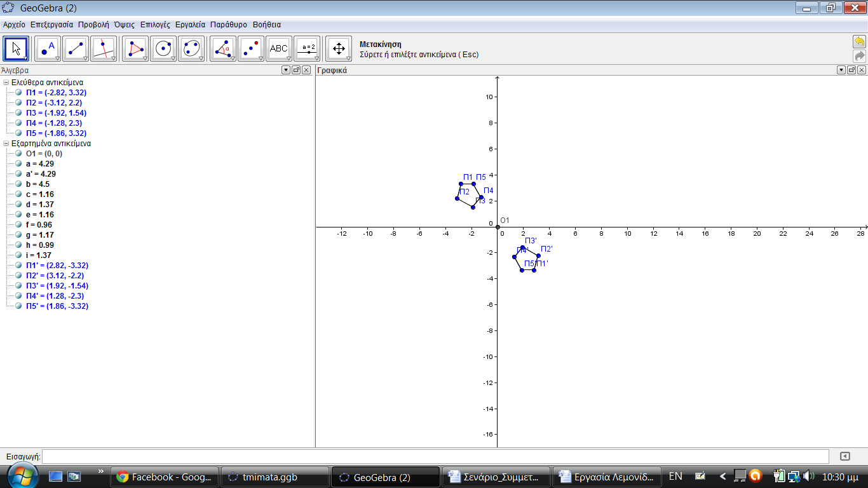Open the Γραφικά panel dropdown arrow
Image resolution: width=868 pixels, height=488 pixels.
click(x=841, y=70)
